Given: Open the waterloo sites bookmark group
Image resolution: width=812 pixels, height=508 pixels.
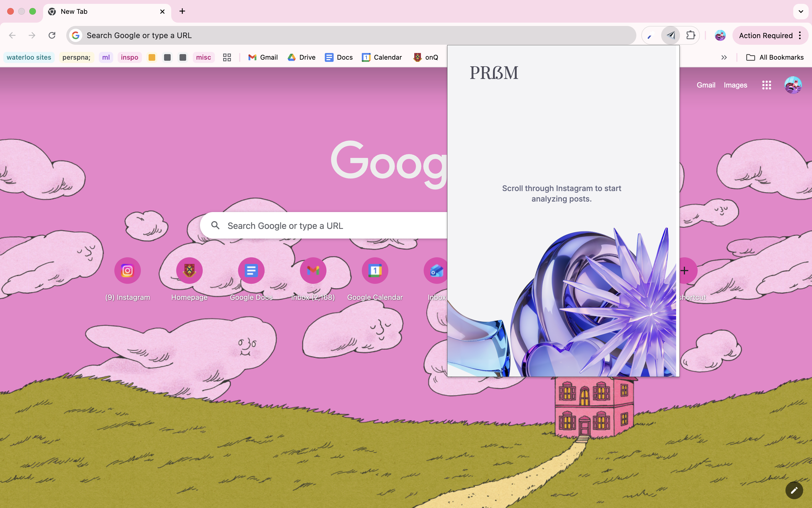Looking at the screenshot, I should click(29, 57).
